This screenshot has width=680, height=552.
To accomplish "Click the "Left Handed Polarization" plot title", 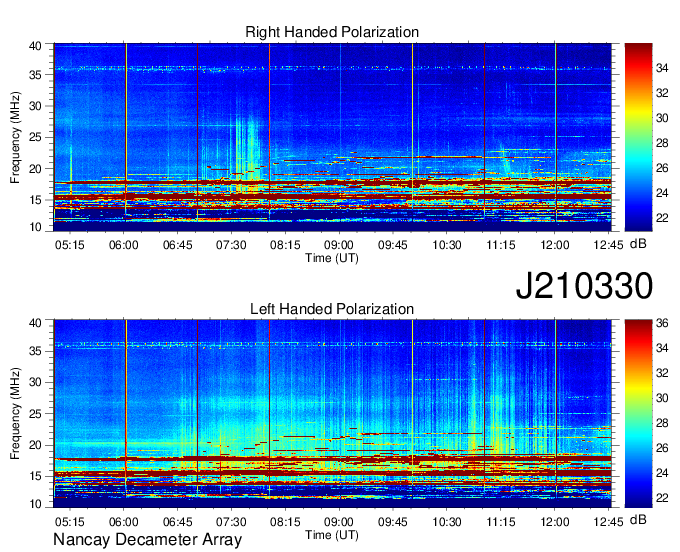I will coord(332,309).
